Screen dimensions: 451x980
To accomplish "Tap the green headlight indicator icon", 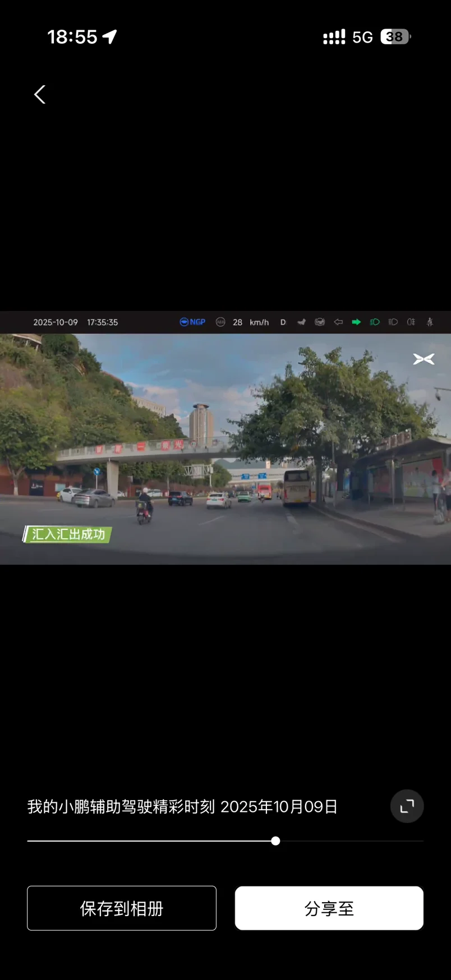I will 375,322.
